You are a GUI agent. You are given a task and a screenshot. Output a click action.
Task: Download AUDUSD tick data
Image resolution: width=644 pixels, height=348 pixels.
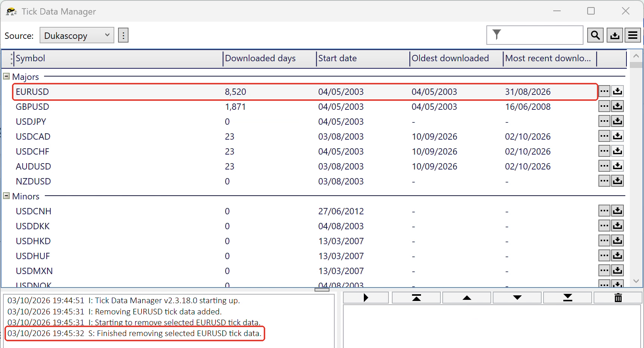617,166
